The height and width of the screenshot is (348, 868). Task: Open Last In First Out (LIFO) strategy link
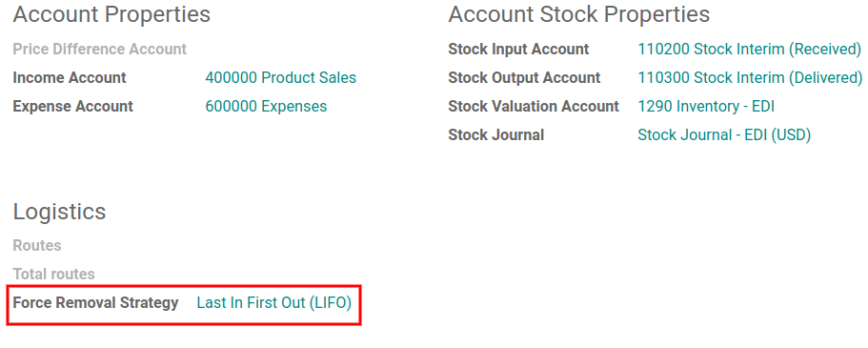point(274,303)
